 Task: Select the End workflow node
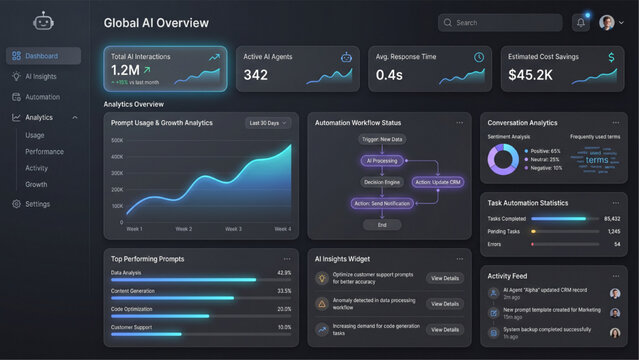click(x=382, y=225)
